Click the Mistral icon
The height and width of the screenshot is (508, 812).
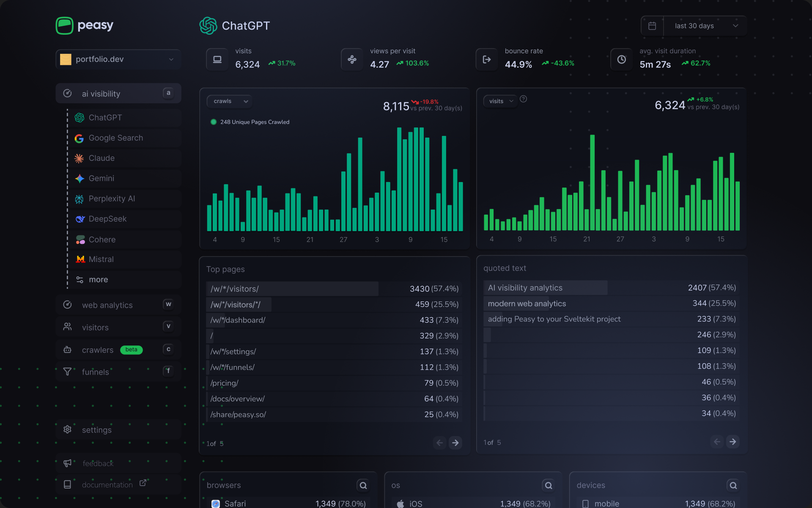79,259
